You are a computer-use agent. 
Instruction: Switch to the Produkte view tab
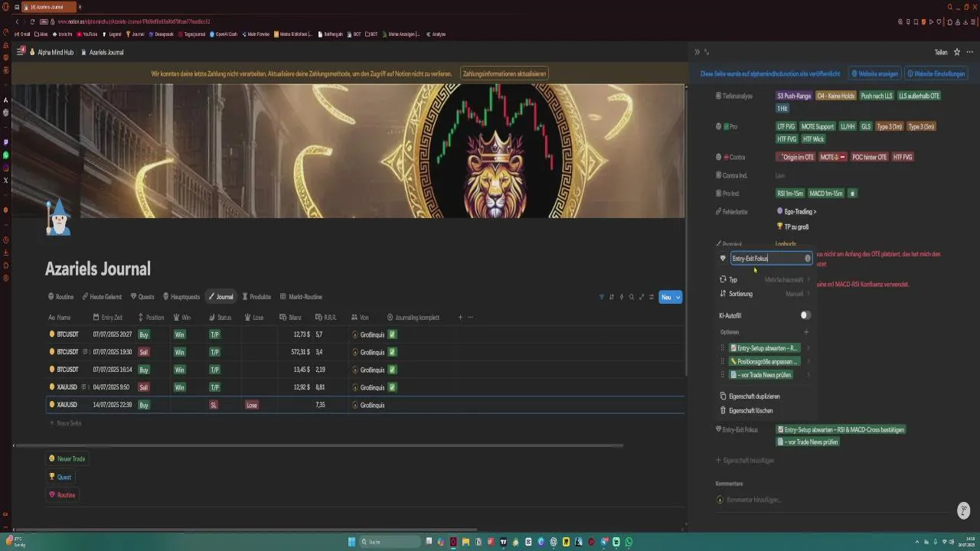point(256,297)
